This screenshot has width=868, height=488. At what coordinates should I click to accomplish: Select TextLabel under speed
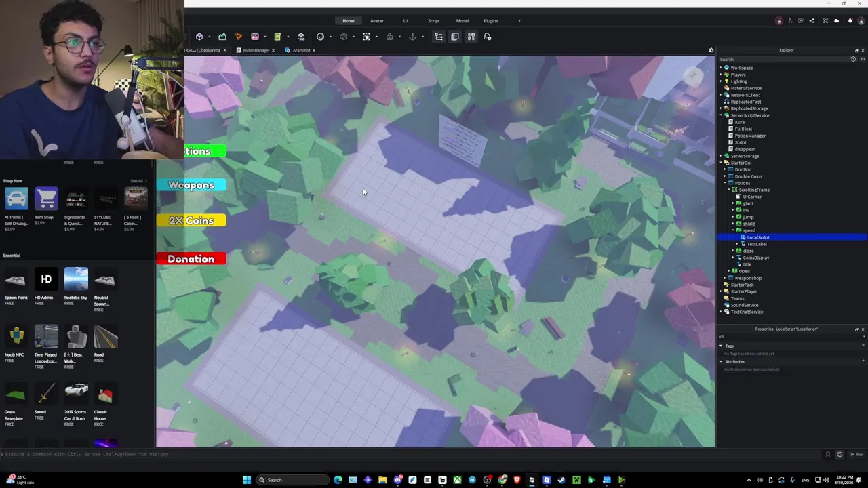757,244
